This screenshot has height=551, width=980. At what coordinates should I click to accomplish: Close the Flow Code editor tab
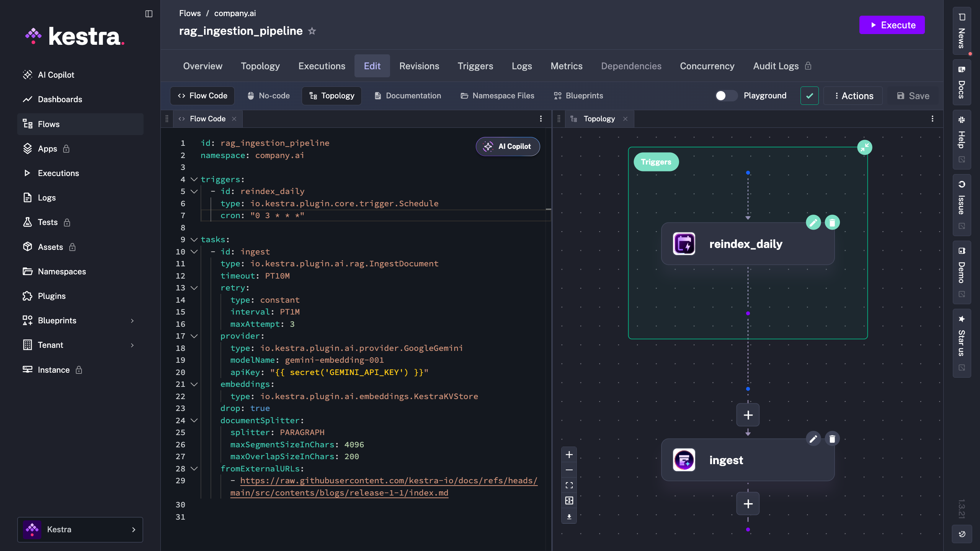coord(234,119)
